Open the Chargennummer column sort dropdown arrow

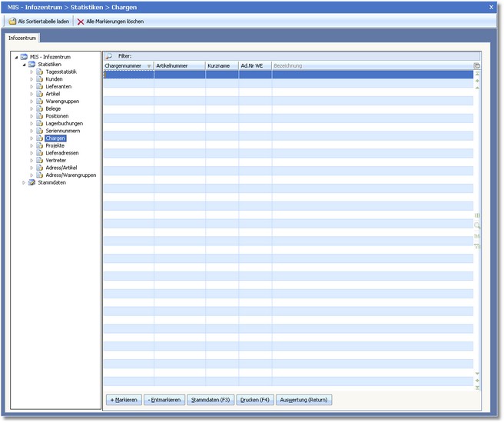click(x=149, y=66)
